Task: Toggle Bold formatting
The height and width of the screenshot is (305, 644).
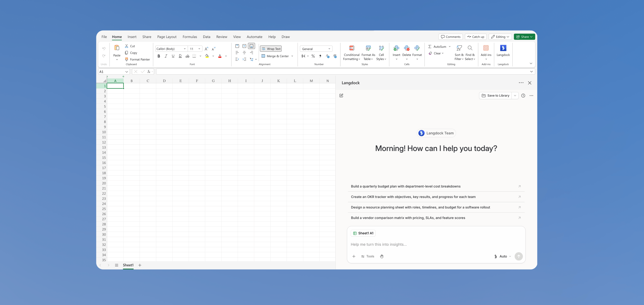Action: pos(159,56)
